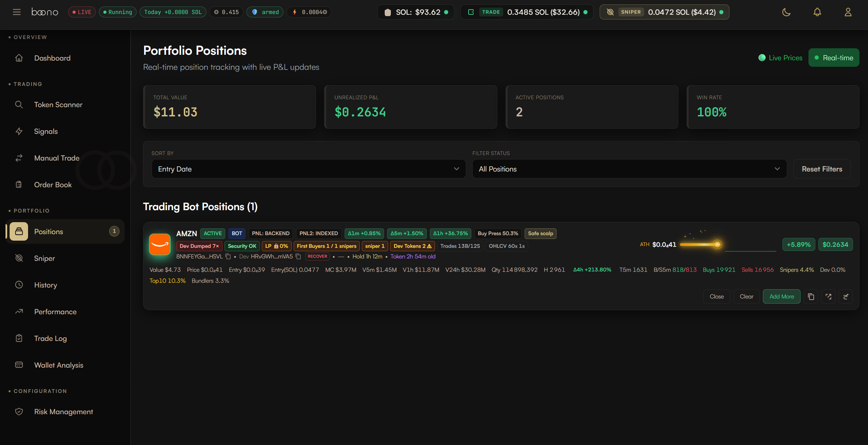Click the Safe scalp tag

[540, 233]
